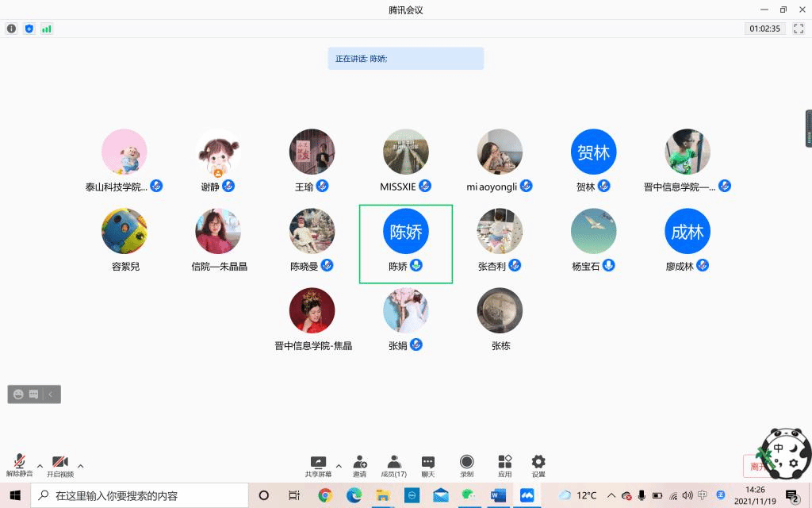Click the blue security shield icon
Image resolution: width=812 pixels, height=508 pixels.
(x=29, y=29)
